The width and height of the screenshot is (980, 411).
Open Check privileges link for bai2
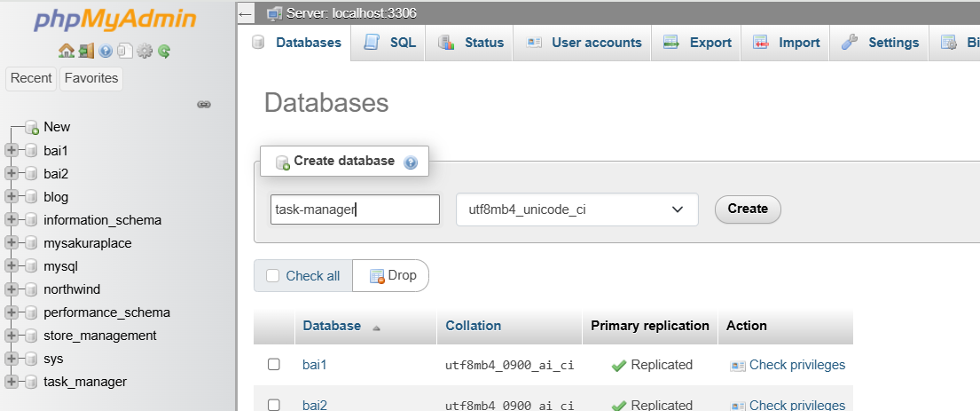(797, 405)
